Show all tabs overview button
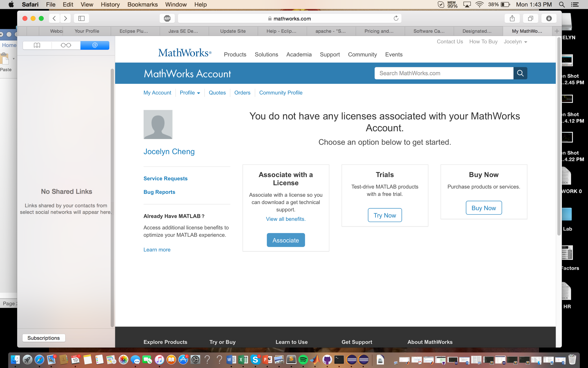Image resolution: width=588 pixels, height=368 pixels. coord(530,18)
